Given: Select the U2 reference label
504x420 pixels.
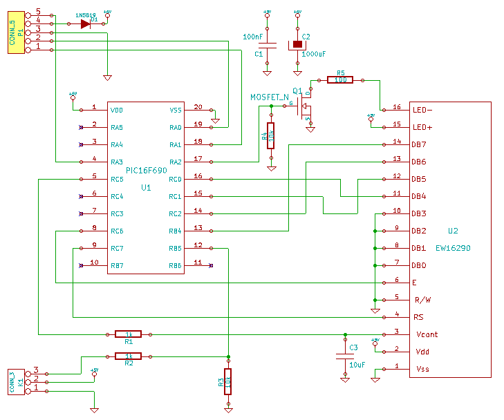Looking at the screenshot, I should pyautogui.click(x=453, y=231).
